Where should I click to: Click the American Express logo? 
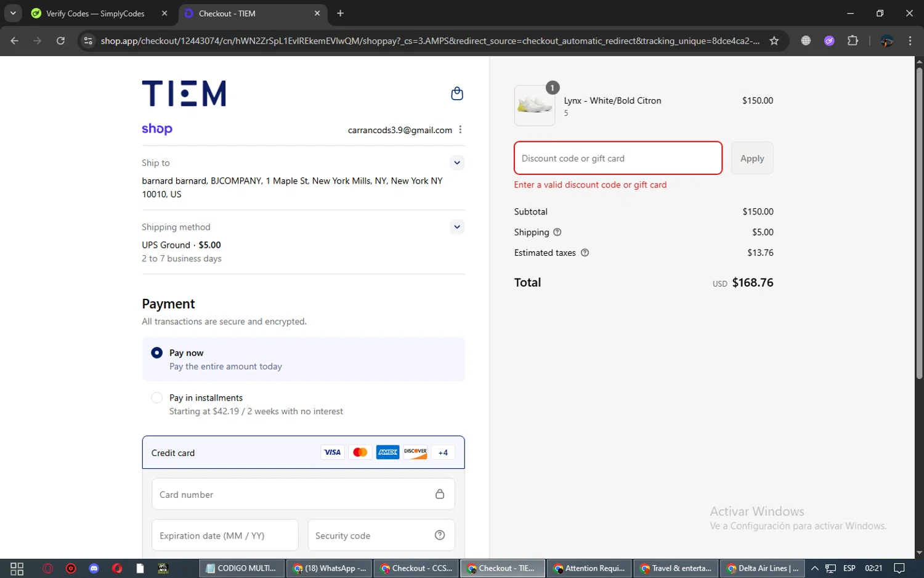[x=388, y=452]
